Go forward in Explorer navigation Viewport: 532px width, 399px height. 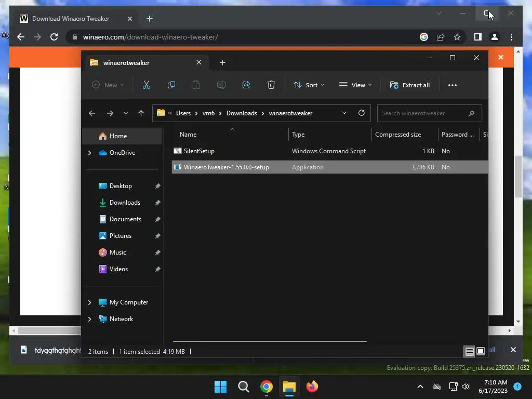coord(110,113)
